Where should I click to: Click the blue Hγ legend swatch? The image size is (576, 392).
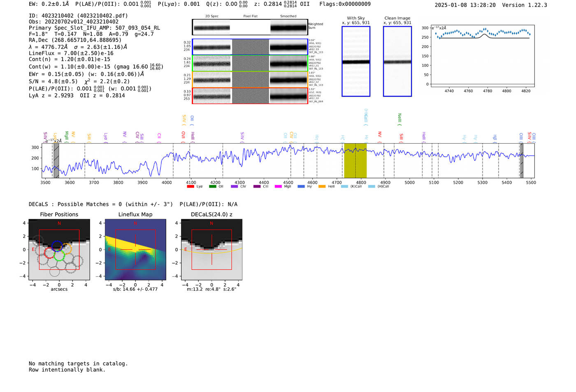tap(301, 187)
